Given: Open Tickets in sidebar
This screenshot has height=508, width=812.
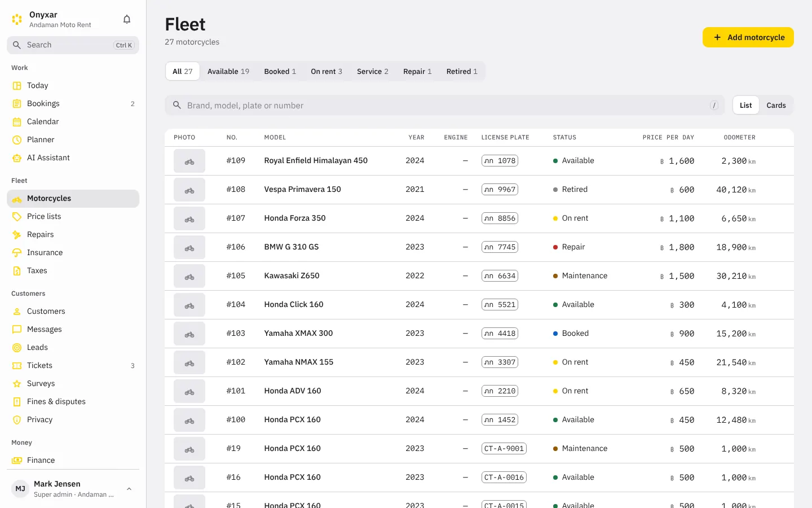Looking at the screenshot, I should (x=73, y=366).
